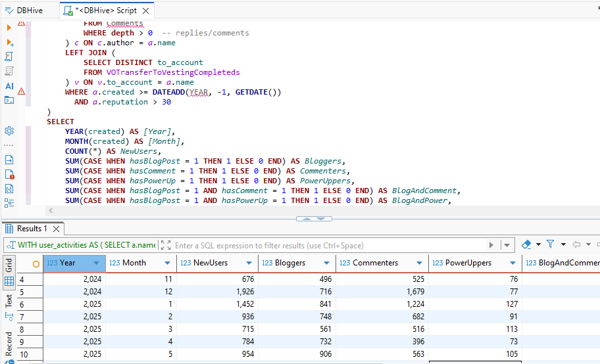
Task: Open the outline panel icon in sidebar
Action: (9, 203)
